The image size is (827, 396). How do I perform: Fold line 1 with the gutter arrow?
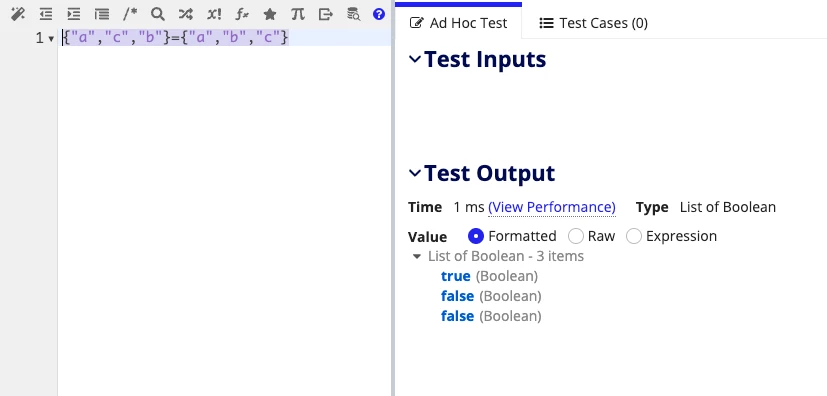[x=51, y=38]
